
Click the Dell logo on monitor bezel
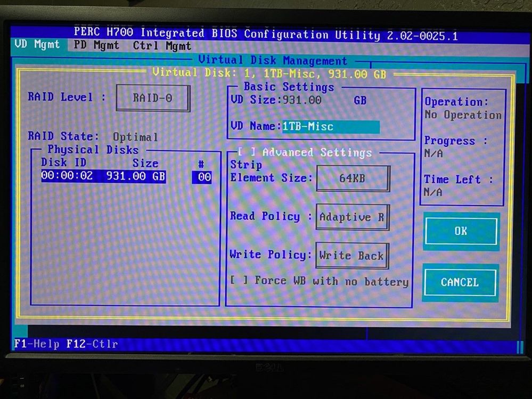269,368
